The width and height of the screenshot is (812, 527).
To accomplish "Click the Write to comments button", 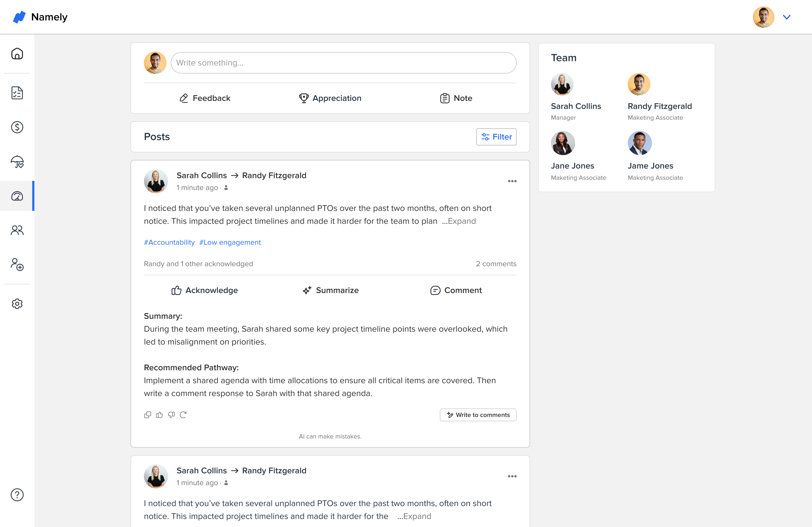I will tap(478, 415).
